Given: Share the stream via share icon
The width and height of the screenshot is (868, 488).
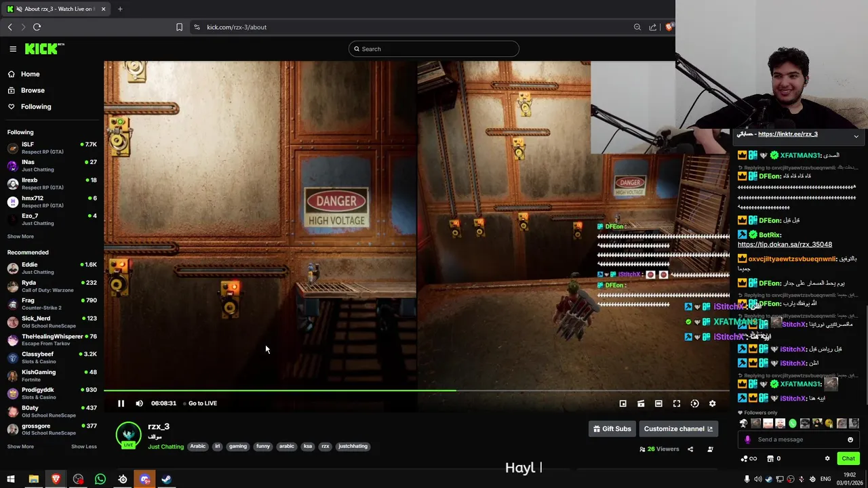Looking at the screenshot, I should [x=690, y=449].
